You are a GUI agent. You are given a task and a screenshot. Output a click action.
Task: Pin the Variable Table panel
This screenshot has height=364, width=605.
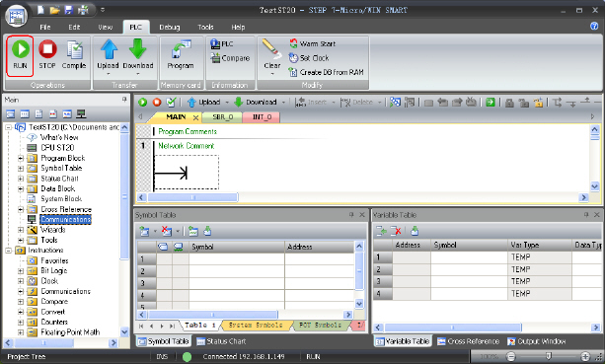point(586,215)
